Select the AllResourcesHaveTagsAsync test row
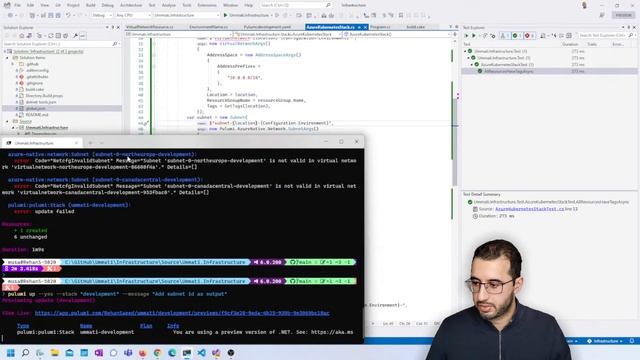The image size is (640, 360). coord(549,71)
